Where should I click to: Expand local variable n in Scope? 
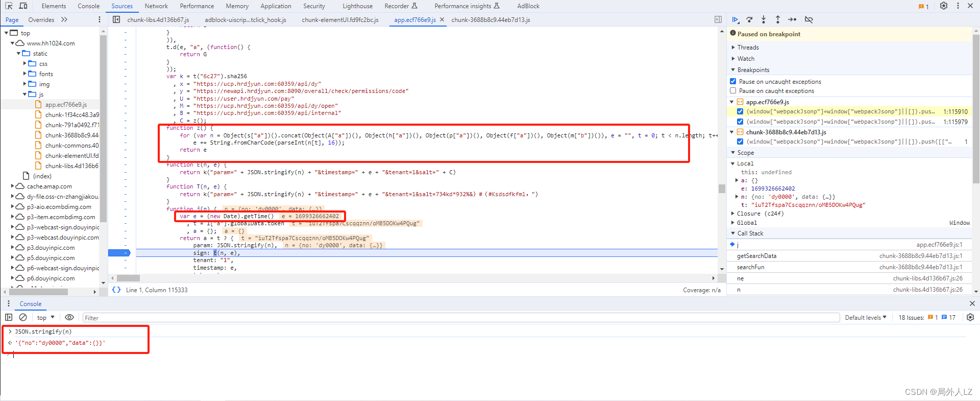(737, 197)
